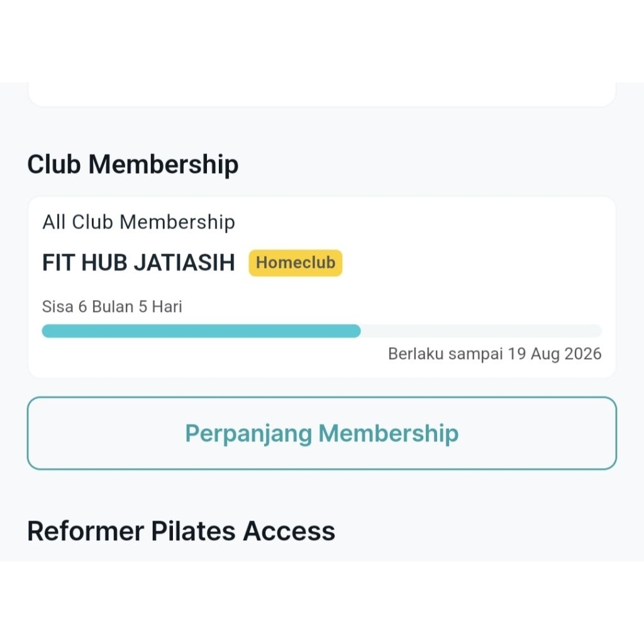Select the All Club Membership text
This screenshot has width=644, height=644.
pyautogui.click(x=138, y=222)
